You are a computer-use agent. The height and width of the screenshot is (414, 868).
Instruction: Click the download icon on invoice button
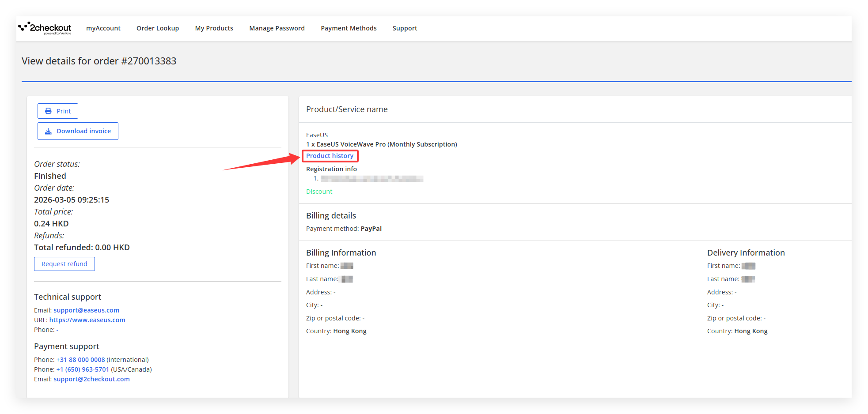[x=49, y=132]
